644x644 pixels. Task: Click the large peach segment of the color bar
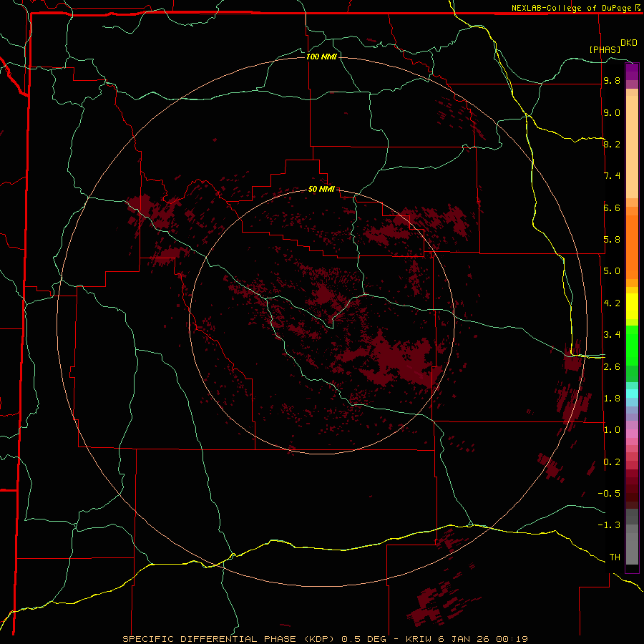632,147
